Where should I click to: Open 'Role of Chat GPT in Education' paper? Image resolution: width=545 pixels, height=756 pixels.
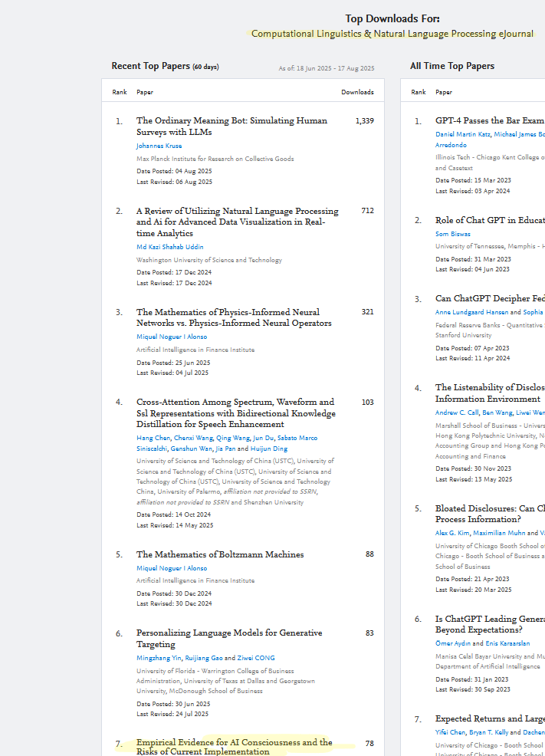[490, 220]
